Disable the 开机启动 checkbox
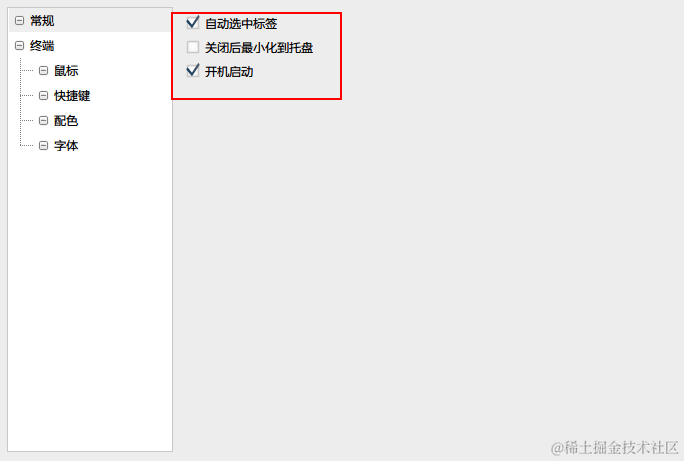The width and height of the screenshot is (684, 461). tap(193, 71)
